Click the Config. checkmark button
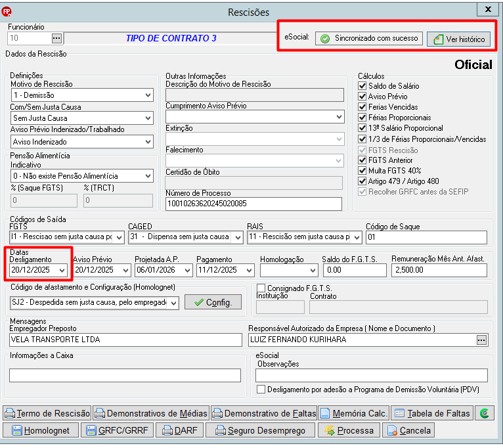 pyautogui.click(x=213, y=302)
